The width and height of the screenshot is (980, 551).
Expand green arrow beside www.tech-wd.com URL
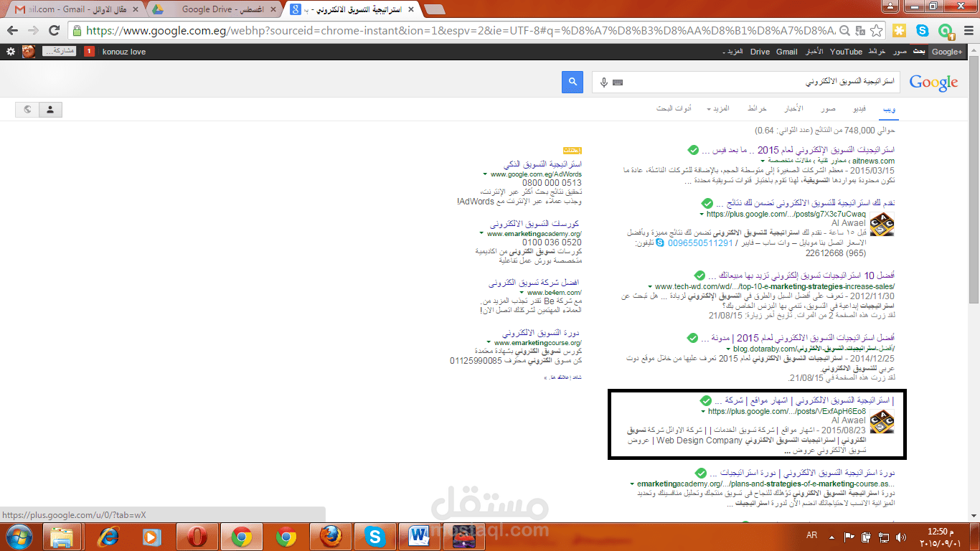point(649,287)
